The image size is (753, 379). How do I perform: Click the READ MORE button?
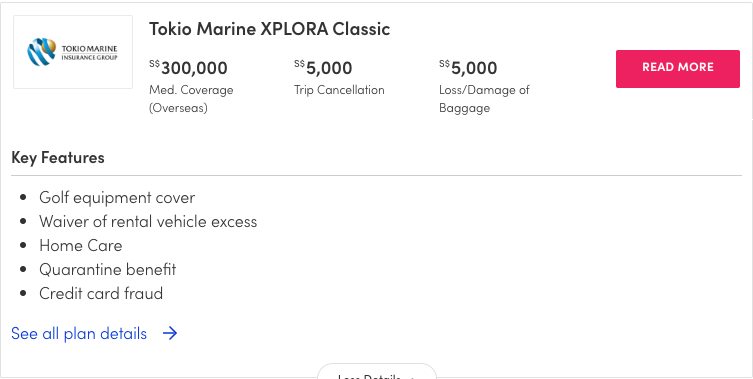pos(678,69)
